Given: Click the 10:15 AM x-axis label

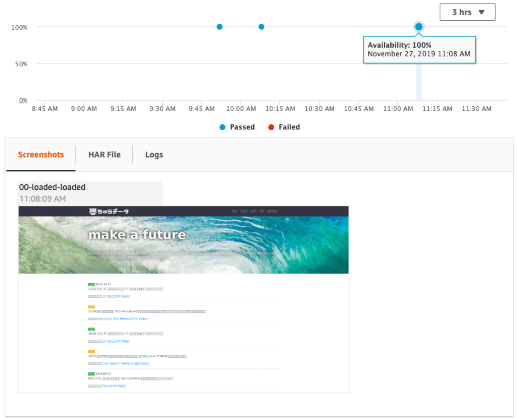Looking at the screenshot, I should [x=280, y=109].
